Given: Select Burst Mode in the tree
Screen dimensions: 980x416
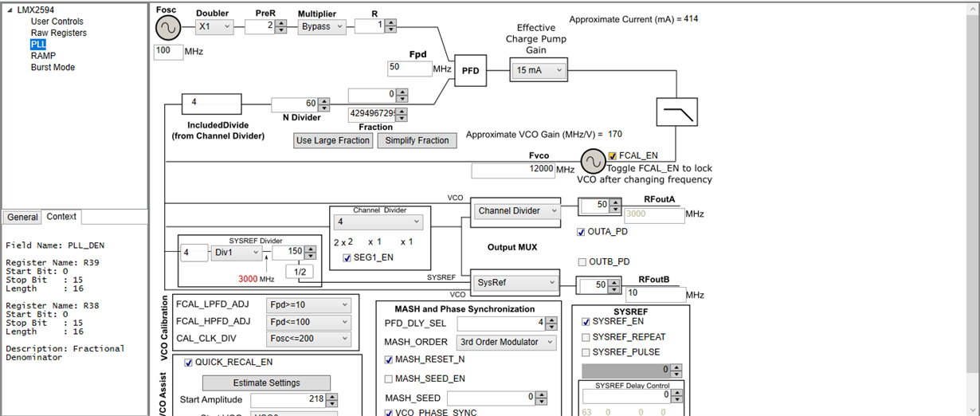Looking at the screenshot, I should 53,67.
